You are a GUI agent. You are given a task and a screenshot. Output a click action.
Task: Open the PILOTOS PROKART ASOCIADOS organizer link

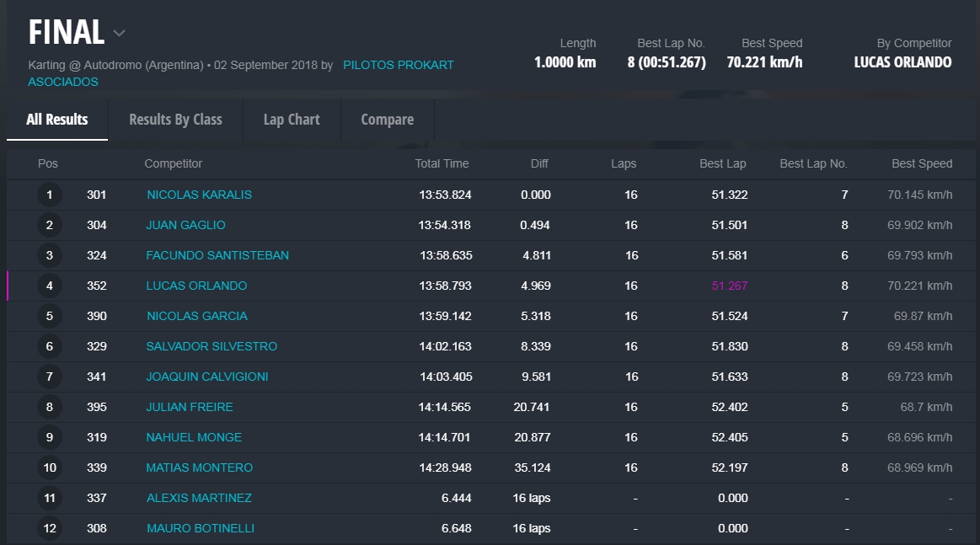click(x=398, y=65)
